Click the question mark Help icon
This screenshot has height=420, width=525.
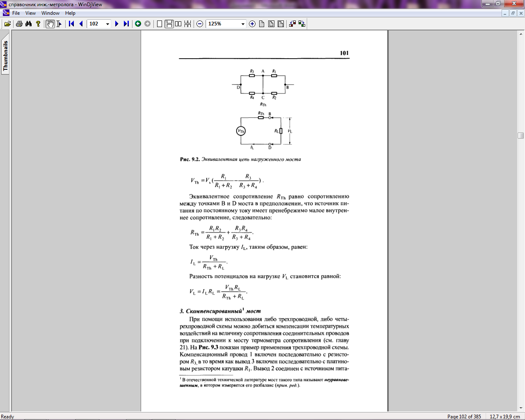tap(38, 24)
